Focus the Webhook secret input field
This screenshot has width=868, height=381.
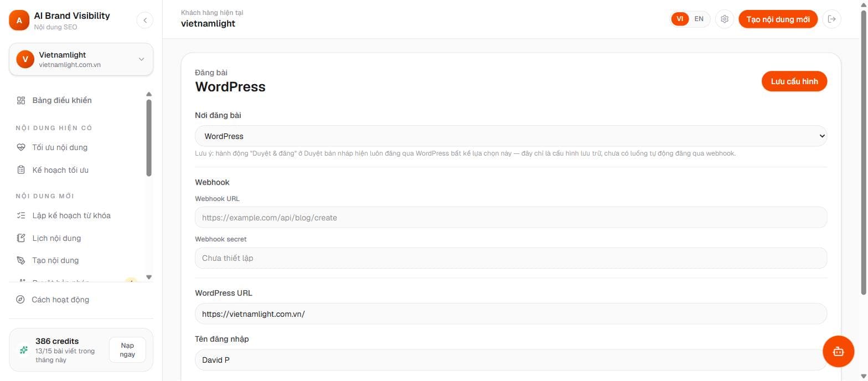pos(511,258)
